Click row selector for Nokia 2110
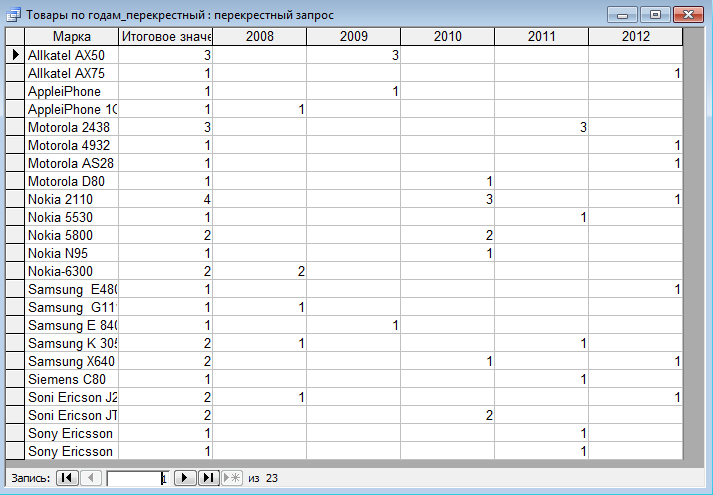This screenshot has height=495, width=713. point(15,199)
